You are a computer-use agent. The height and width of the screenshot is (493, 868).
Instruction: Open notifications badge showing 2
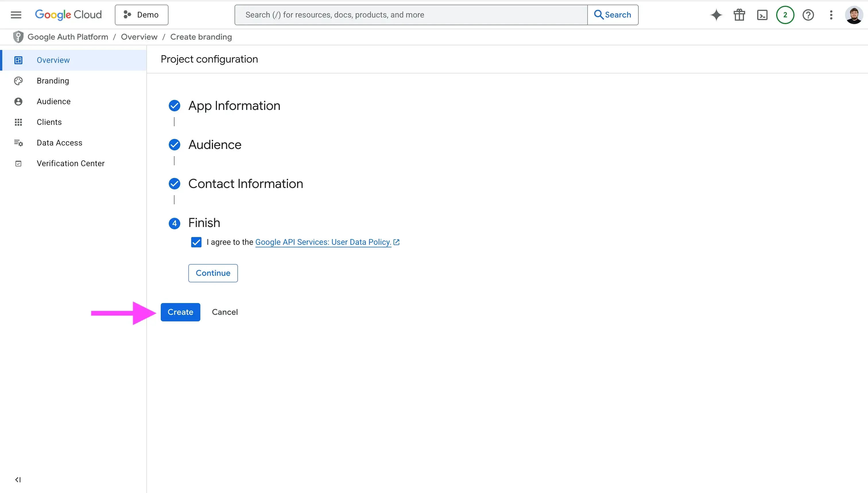tap(785, 15)
